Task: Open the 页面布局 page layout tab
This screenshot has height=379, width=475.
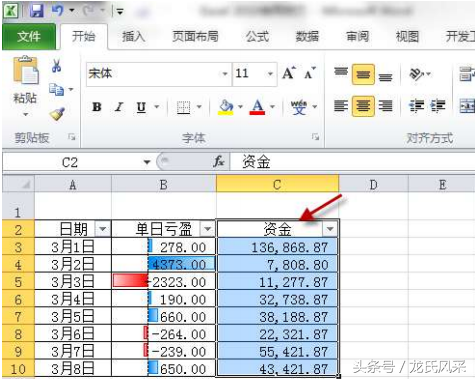Action: pyautogui.click(x=195, y=36)
